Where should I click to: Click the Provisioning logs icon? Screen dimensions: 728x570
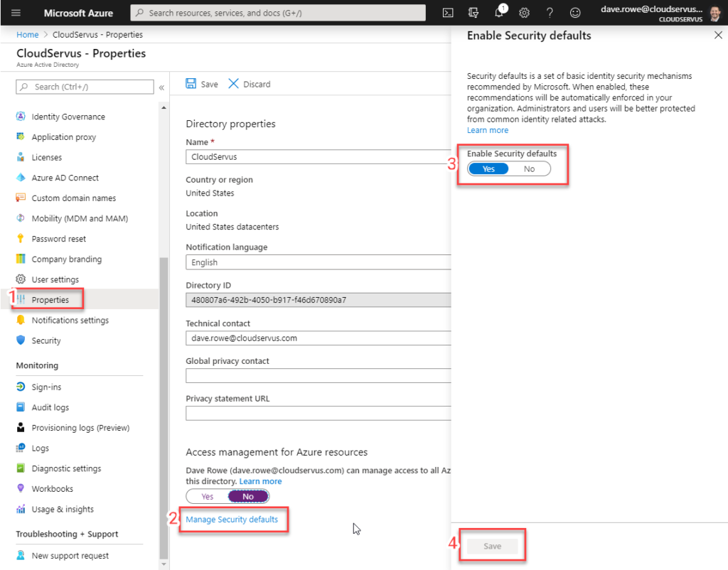click(21, 428)
